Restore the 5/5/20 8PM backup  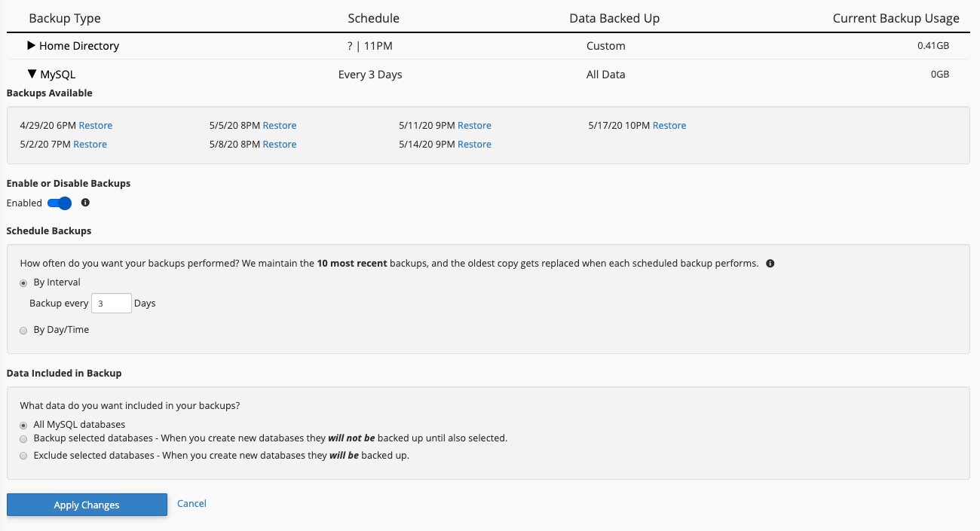point(280,126)
